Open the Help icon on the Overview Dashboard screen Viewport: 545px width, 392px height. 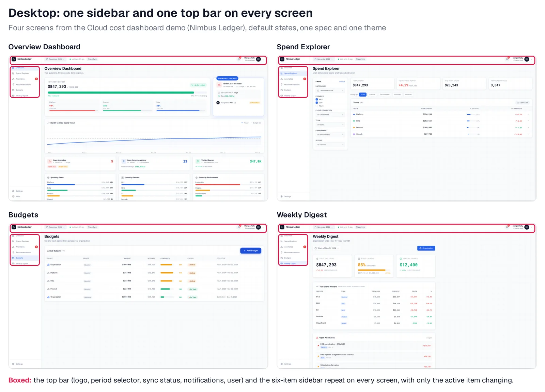pyautogui.click(x=13, y=196)
